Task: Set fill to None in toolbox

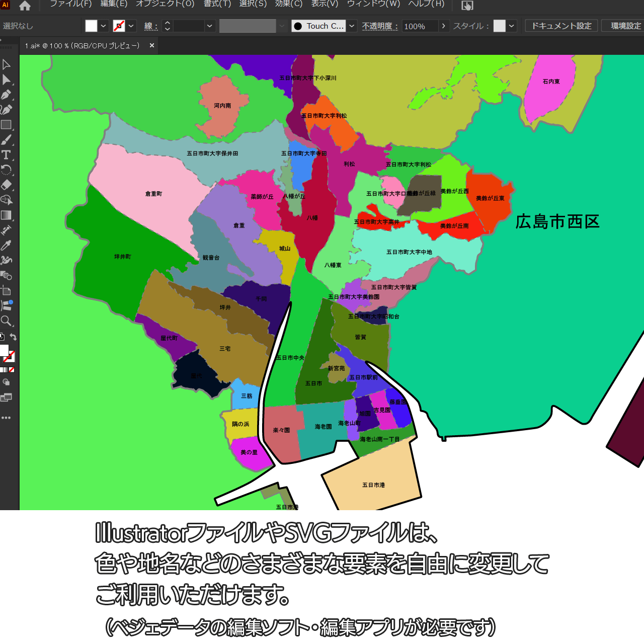Action: 12,370
